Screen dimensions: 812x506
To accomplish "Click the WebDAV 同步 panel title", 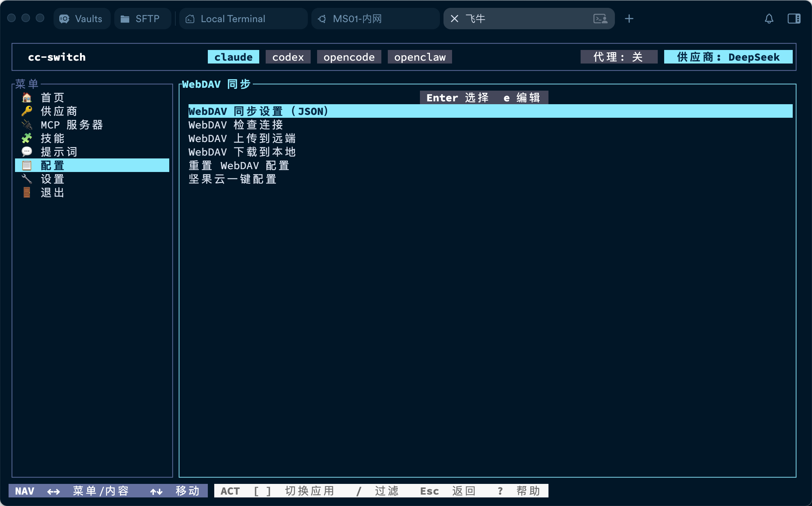I will [216, 84].
